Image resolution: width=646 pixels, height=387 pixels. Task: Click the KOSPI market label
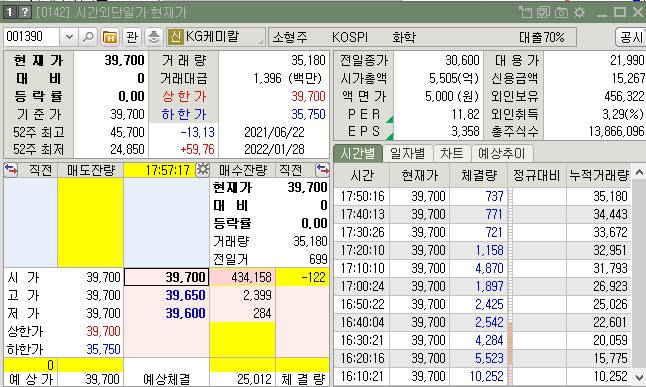tap(350, 38)
